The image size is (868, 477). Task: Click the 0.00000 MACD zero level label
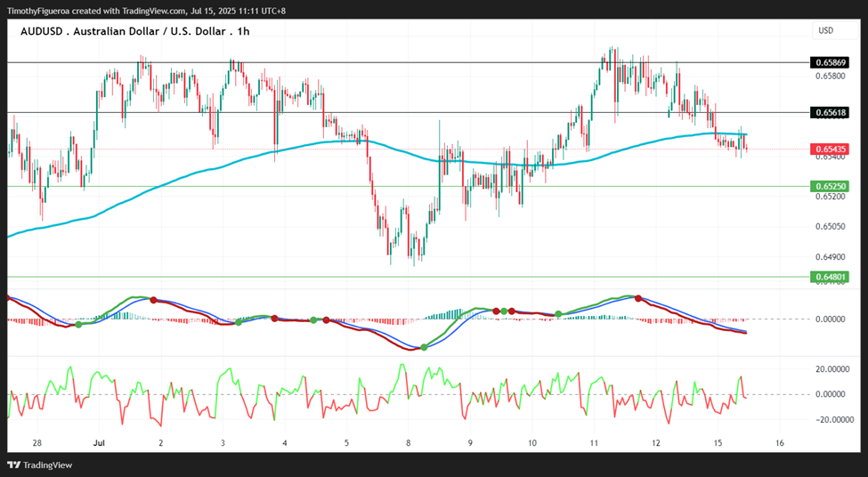pos(831,319)
